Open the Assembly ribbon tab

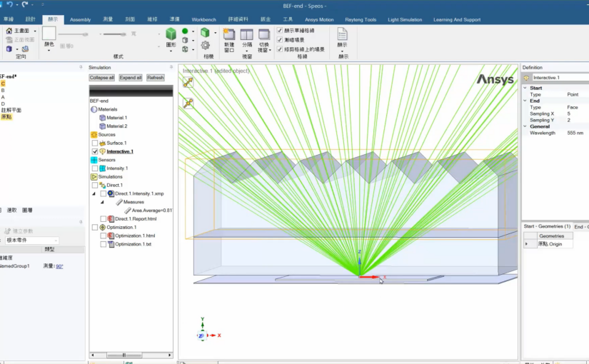[x=81, y=19]
